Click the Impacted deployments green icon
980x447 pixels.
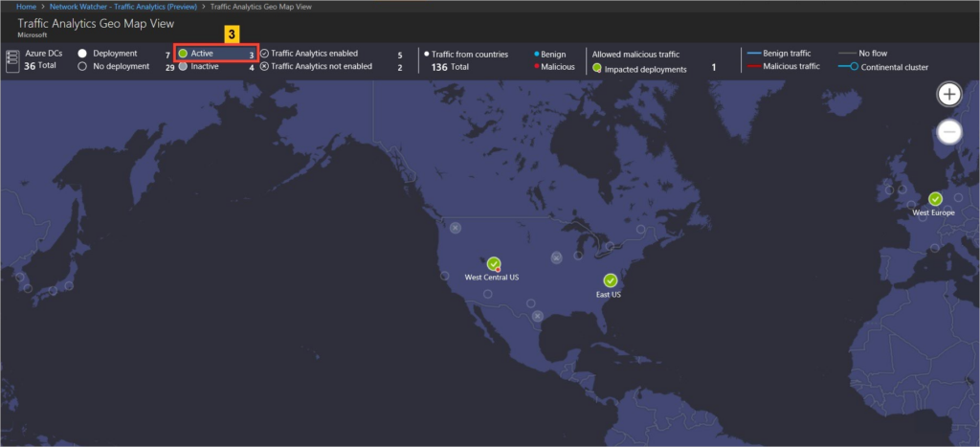click(597, 69)
